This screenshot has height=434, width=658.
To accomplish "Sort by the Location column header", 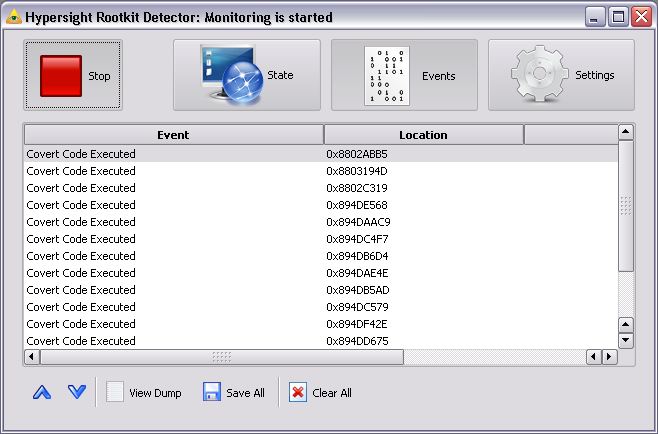I will click(423, 135).
